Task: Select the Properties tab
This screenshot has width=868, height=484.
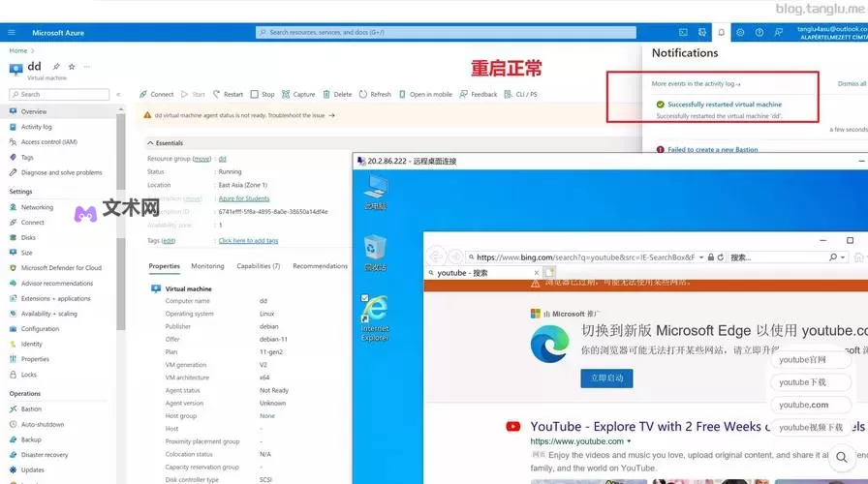Action: point(165,266)
